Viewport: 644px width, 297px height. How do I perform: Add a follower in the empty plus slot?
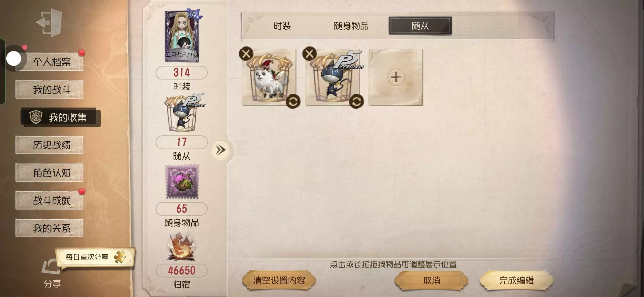(x=396, y=77)
